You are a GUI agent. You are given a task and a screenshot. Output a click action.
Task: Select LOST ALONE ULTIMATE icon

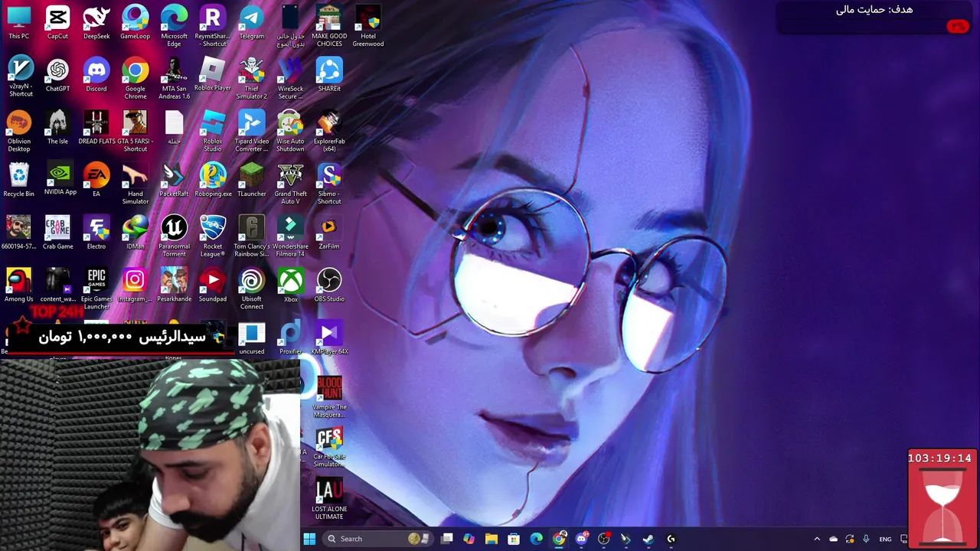pyautogui.click(x=329, y=499)
